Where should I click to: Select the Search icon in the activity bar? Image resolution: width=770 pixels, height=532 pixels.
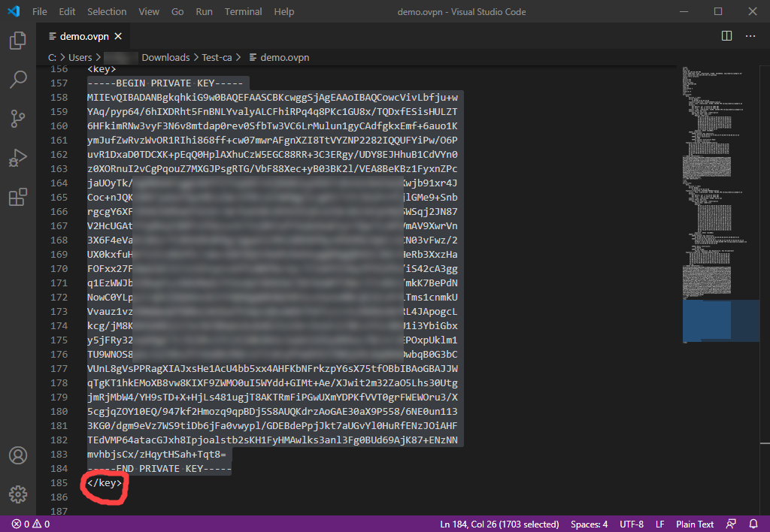18,80
